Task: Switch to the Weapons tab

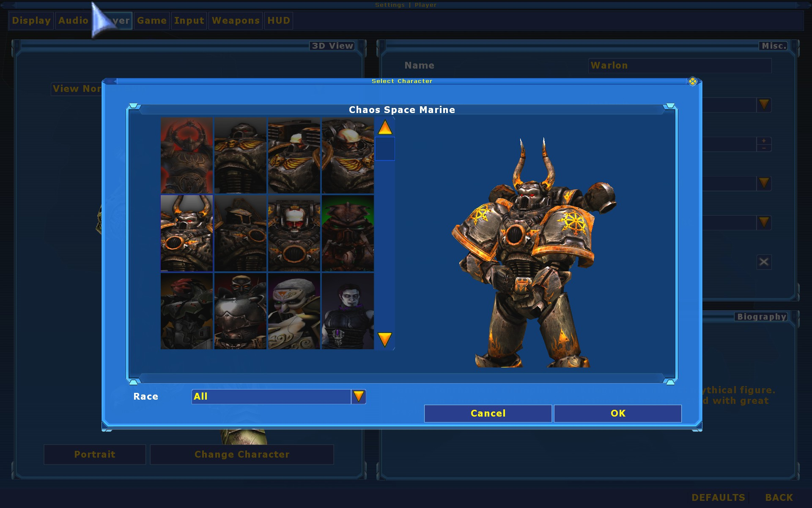Action: pyautogui.click(x=235, y=20)
